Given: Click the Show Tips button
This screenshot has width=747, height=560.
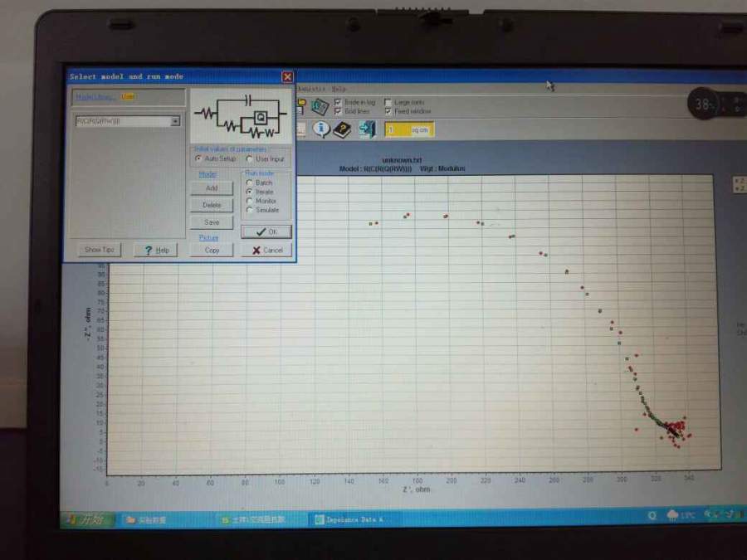Looking at the screenshot, I should pyautogui.click(x=100, y=250).
